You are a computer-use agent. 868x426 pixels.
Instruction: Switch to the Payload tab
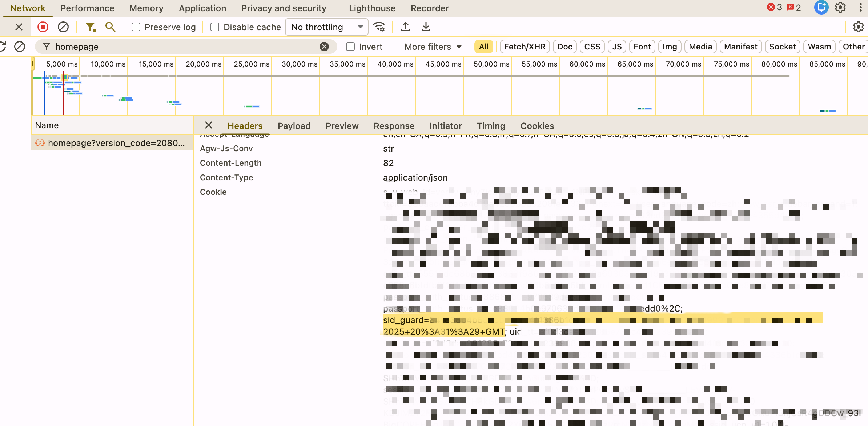coord(294,126)
